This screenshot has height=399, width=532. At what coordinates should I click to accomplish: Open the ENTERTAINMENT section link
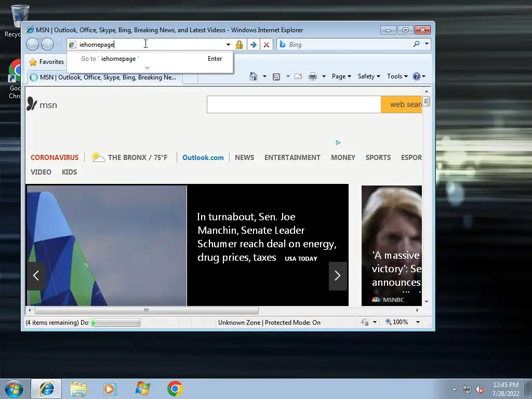(292, 157)
